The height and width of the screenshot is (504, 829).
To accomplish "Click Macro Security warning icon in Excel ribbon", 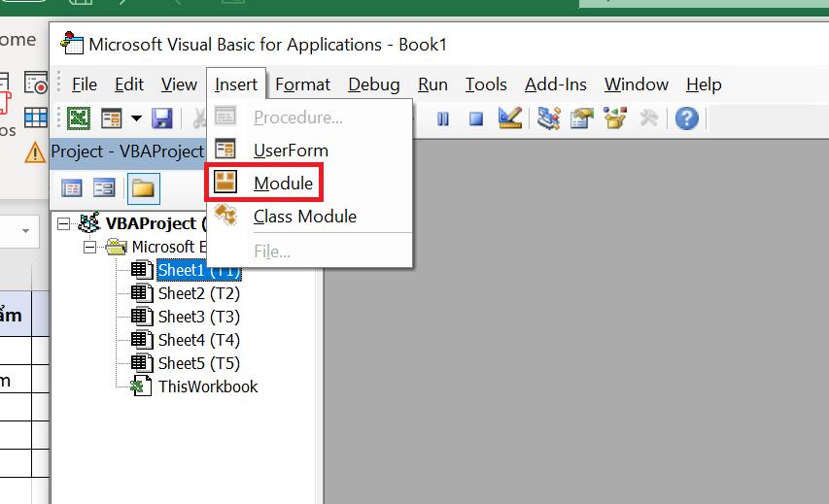I will [35, 152].
